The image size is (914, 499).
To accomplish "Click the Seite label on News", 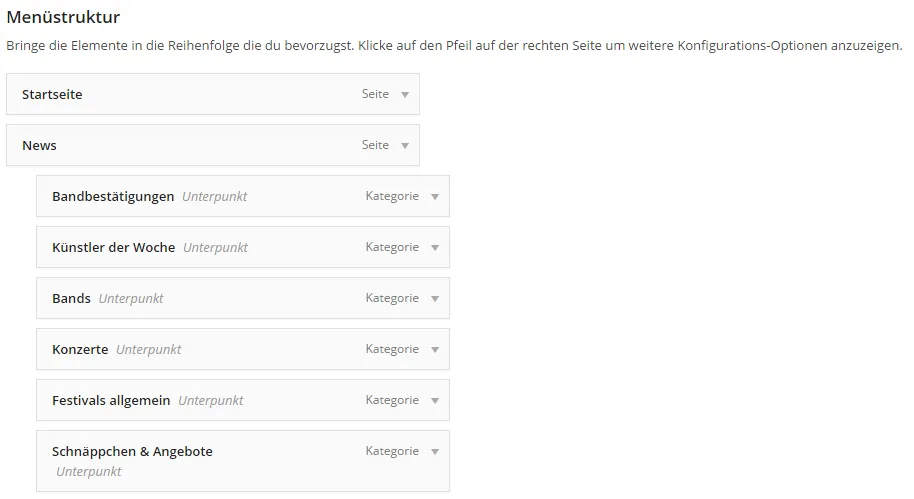I will (x=375, y=145).
